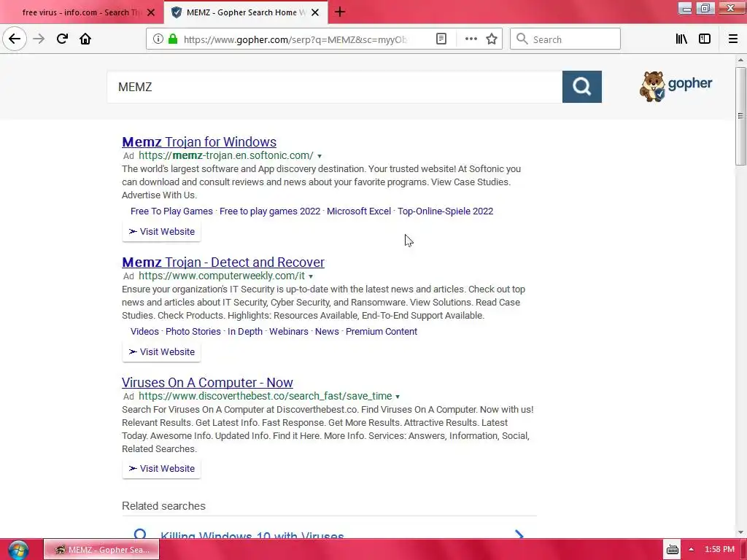Open Free To Play Games sitelink
This screenshot has height=560, width=747.
(171, 211)
